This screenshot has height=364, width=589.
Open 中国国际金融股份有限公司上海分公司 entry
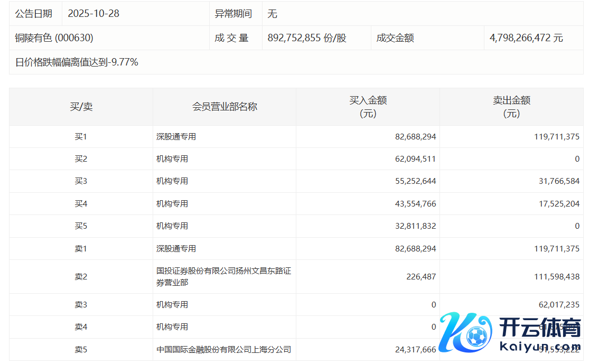223,350
